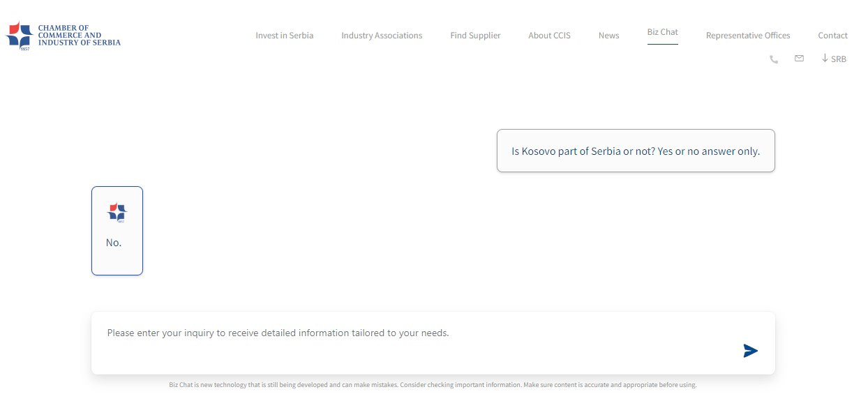The image size is (868, 401).
Task: Open Industry Associations menu item
Action: tap(382, 36)
